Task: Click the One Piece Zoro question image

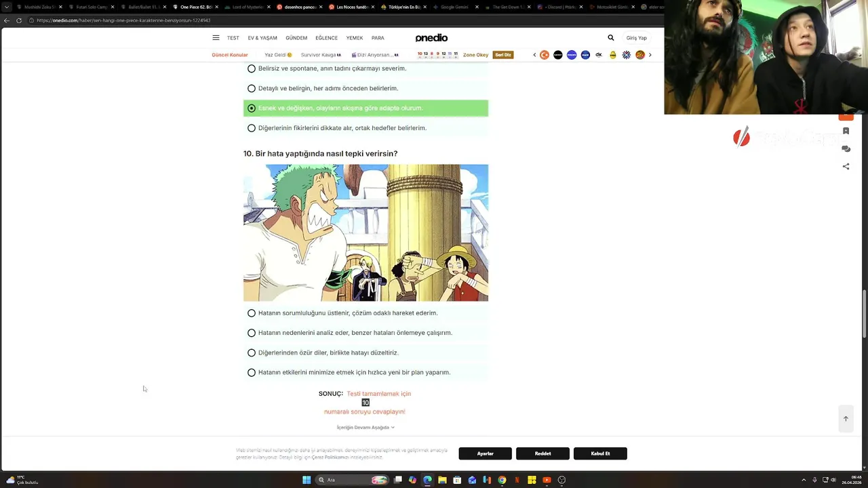Action: point(366,232)
